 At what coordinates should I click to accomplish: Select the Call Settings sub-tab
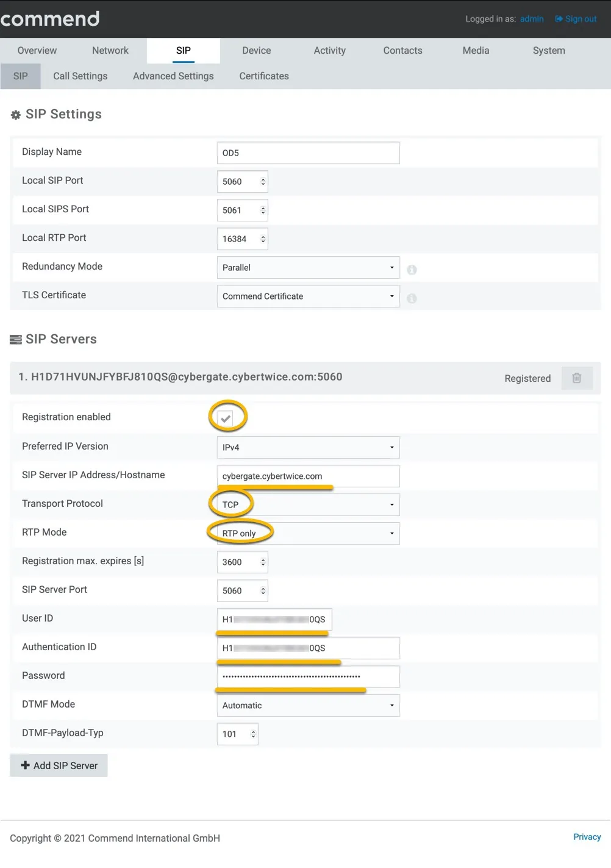[x=80, y=76]
